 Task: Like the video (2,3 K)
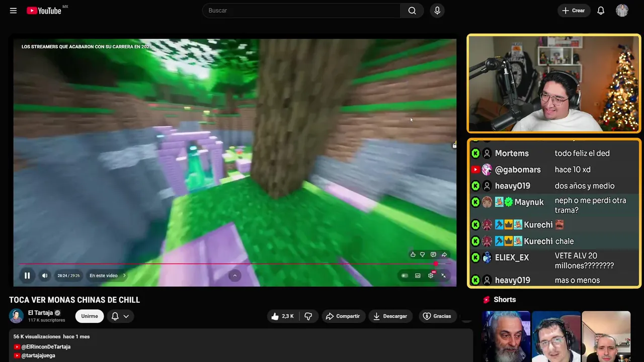click(x=282, y=316)
